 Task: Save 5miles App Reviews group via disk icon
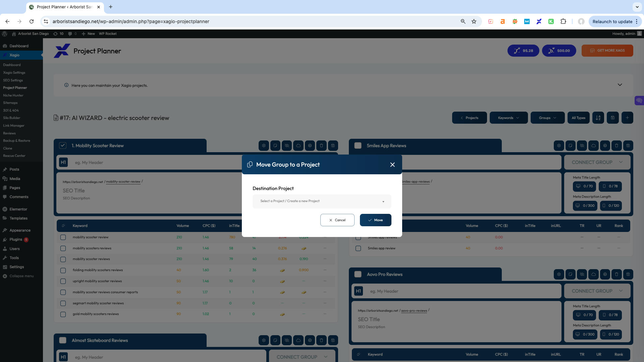click(628, 145)
